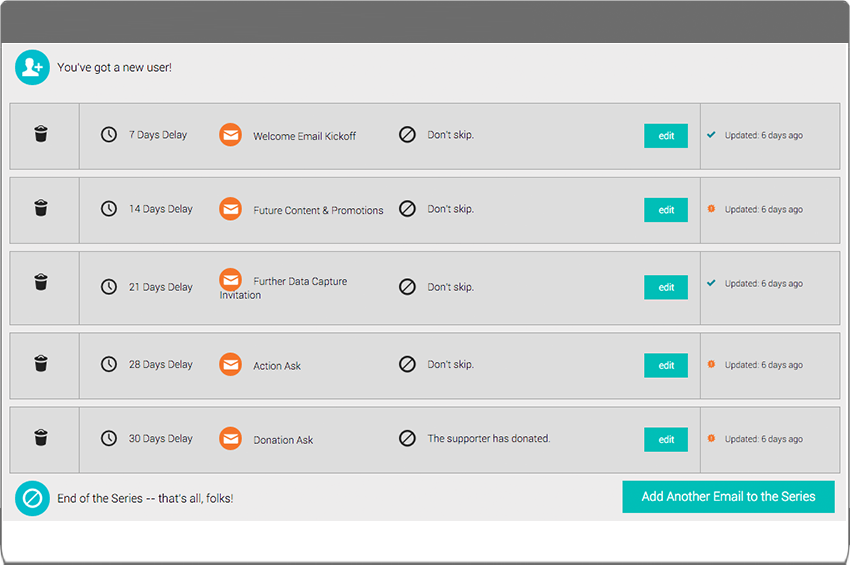Click orange status icon in Future Content & Promotions row
Screen dimensions: 853x570
[711, 209]
